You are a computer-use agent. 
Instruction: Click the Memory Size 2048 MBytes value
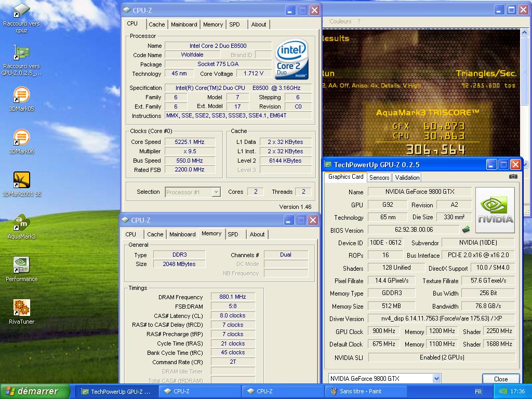(x=179, y=264)
